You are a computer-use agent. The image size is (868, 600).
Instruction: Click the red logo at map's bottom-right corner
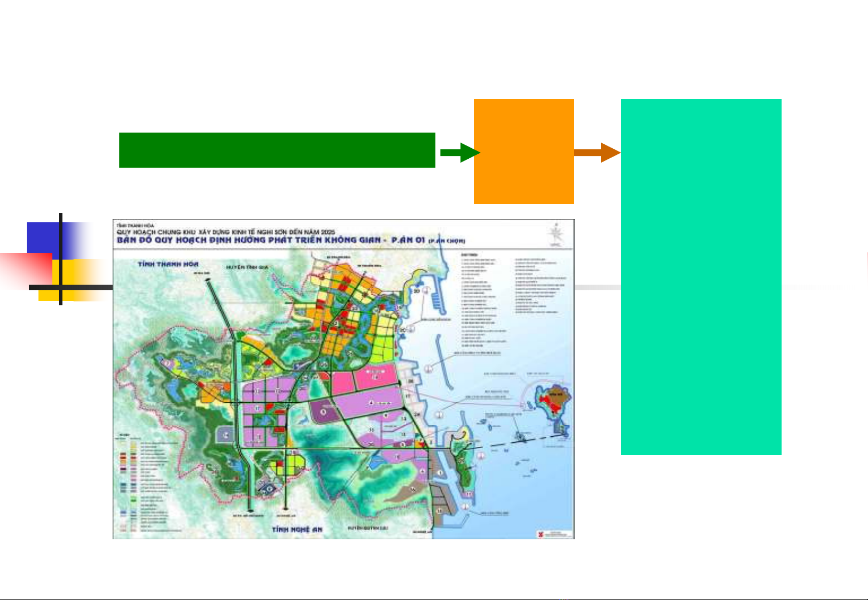[x=540, y=534]
